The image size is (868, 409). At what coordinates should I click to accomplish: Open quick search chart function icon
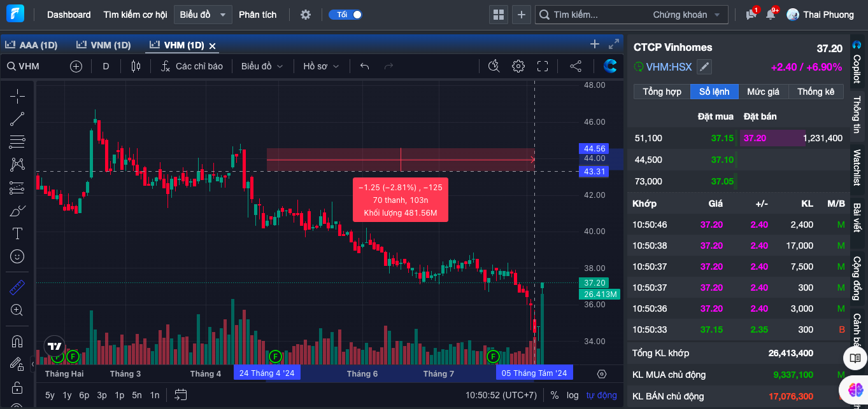[x=494, y=66]
